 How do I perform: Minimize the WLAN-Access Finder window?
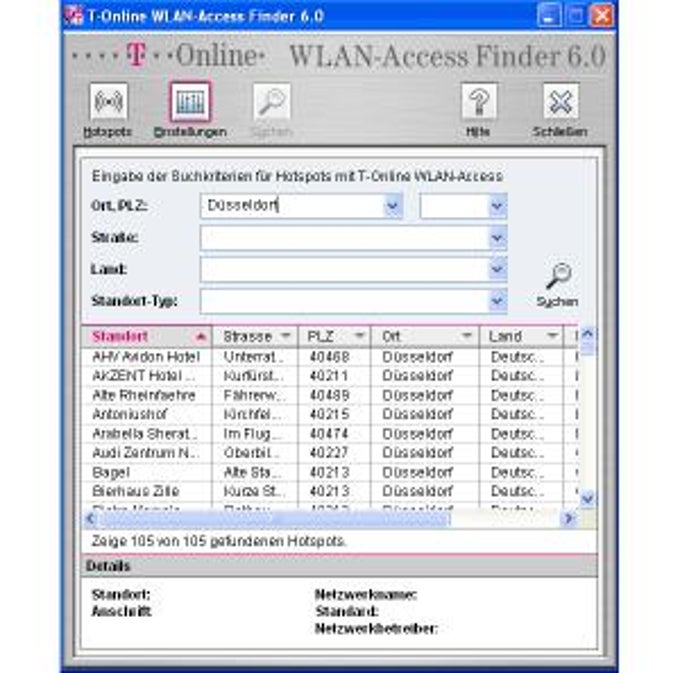(x=549, y=16)
